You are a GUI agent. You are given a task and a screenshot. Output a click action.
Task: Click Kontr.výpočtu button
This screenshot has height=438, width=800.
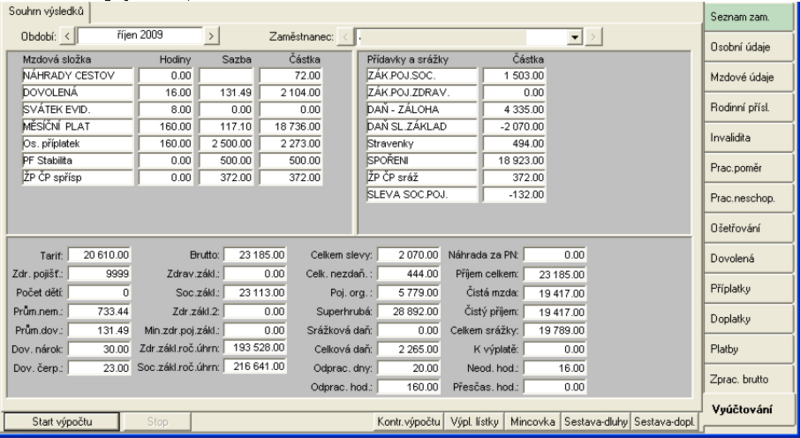tap(409, 422)
